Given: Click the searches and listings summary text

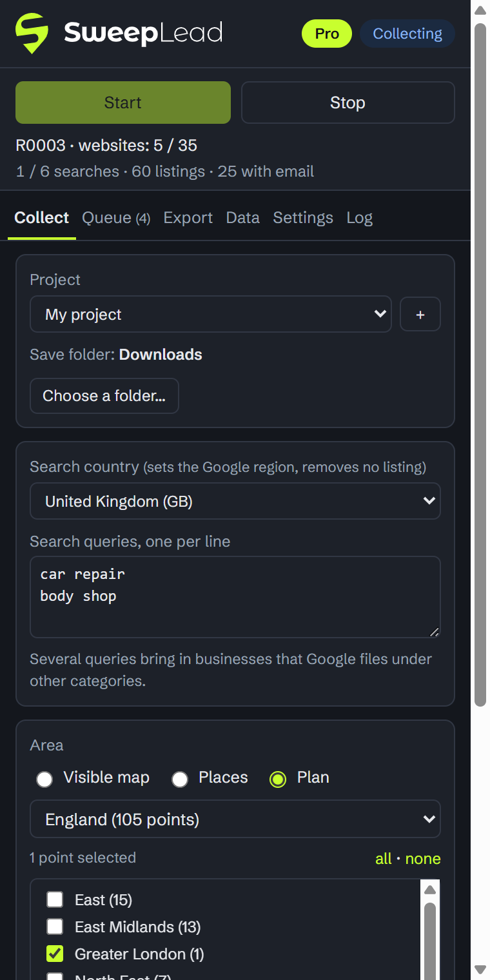Looking at the screenshot, I should (x=165, y=171).
